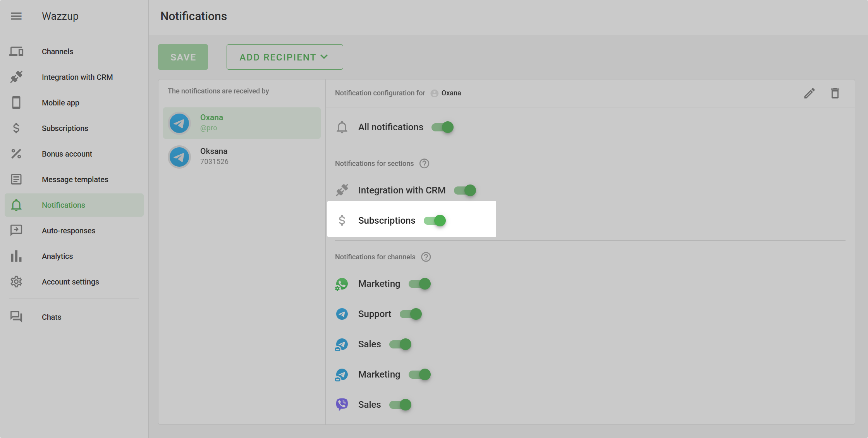The image size is (868, 438).
Task: Click the Save button
Action: [183, 57]
